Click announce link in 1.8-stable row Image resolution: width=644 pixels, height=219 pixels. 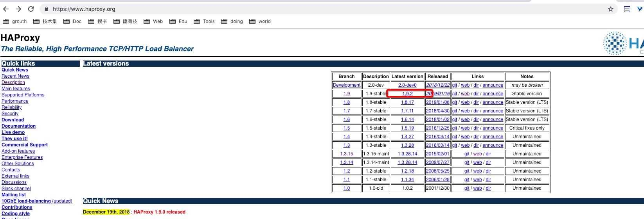[x=493, y=102]
